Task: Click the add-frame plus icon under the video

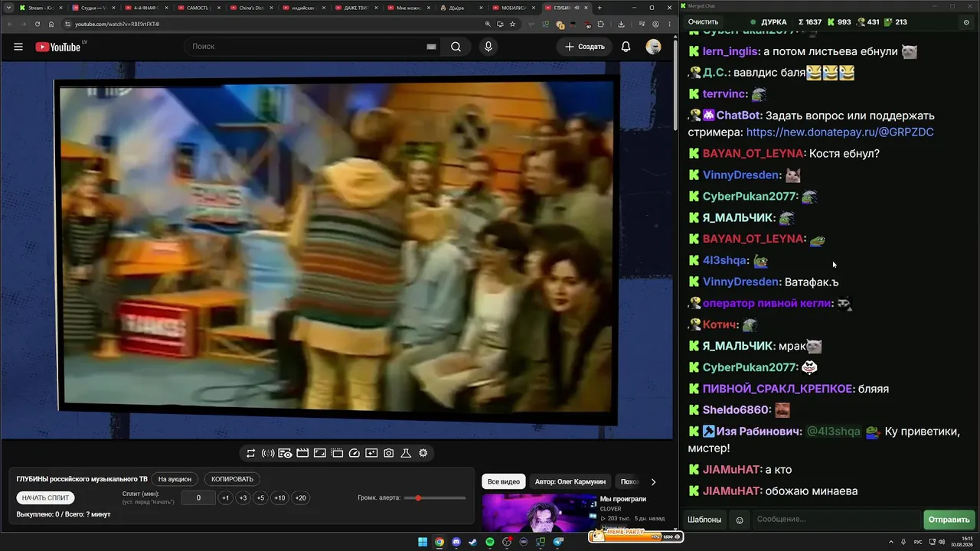Action: click(x=371, y=453)
